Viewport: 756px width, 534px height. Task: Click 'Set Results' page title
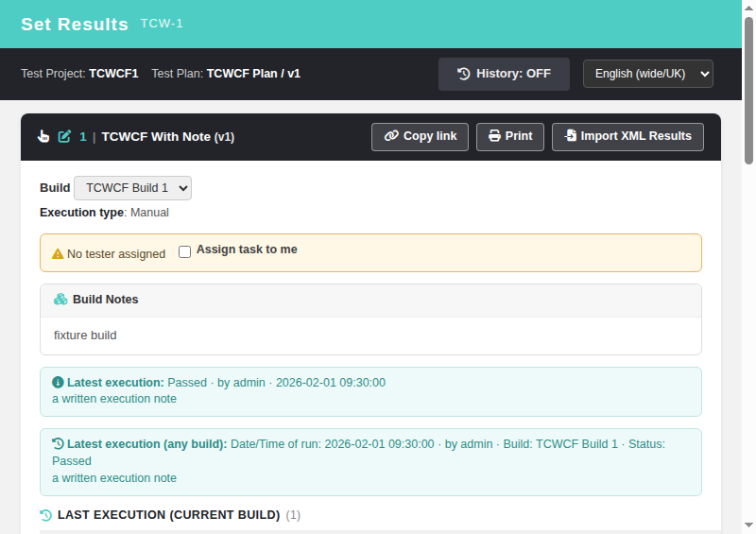(75, 25)
